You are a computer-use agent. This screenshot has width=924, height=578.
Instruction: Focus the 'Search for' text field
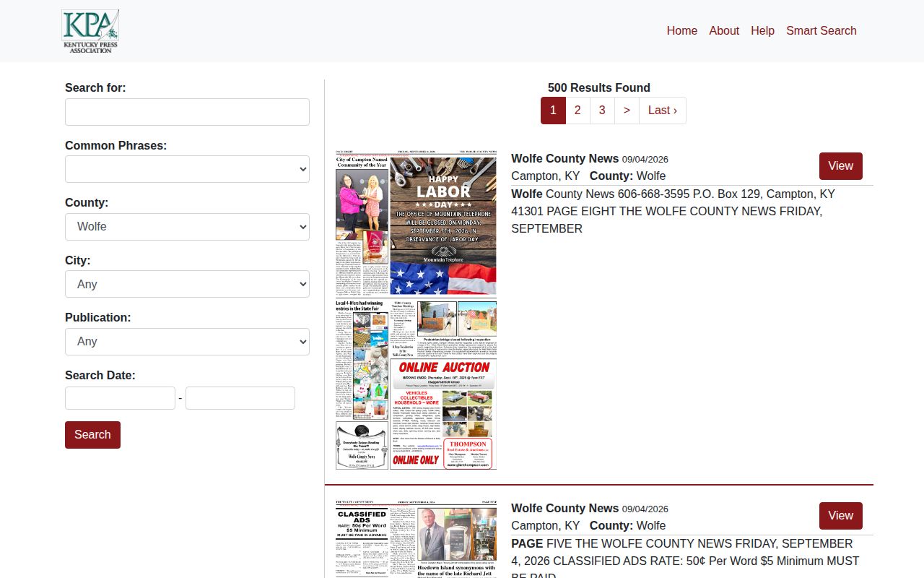[187, 112]
